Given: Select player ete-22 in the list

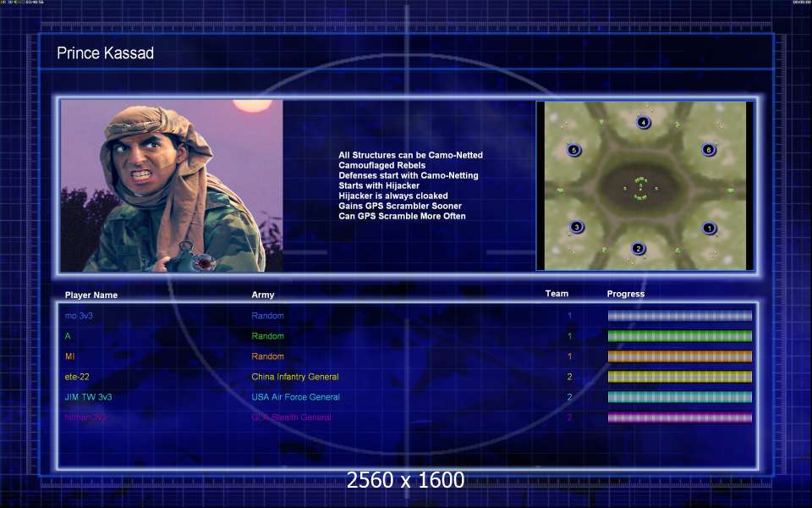Looking at the screenshot, I should (x=77, y=377).
